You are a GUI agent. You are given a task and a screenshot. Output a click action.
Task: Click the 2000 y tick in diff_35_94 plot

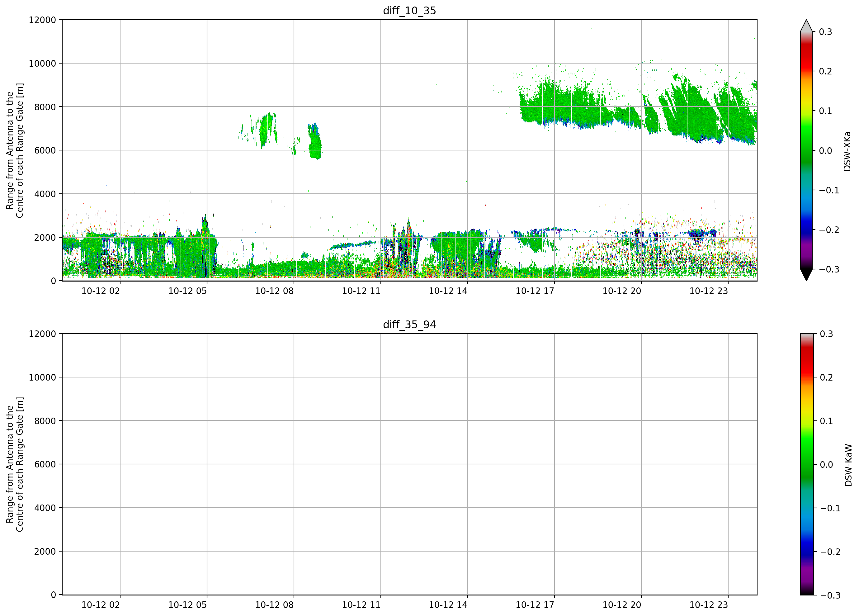coord(45,552)
